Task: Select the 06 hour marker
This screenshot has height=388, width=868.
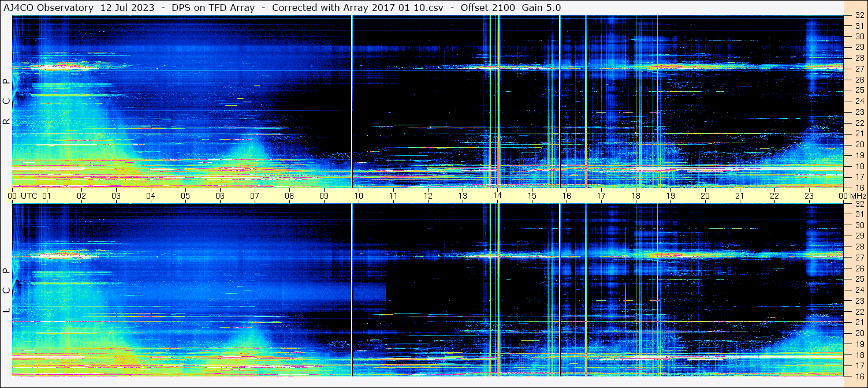Action: 220,196
